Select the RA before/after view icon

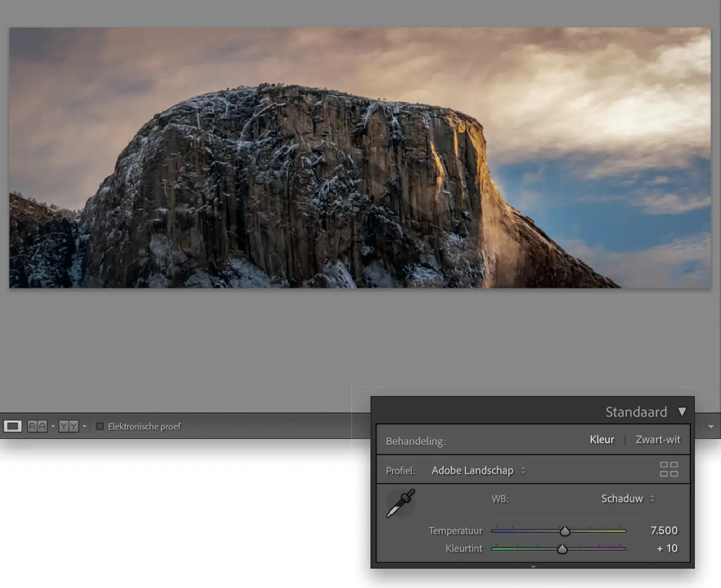[37, 426]
